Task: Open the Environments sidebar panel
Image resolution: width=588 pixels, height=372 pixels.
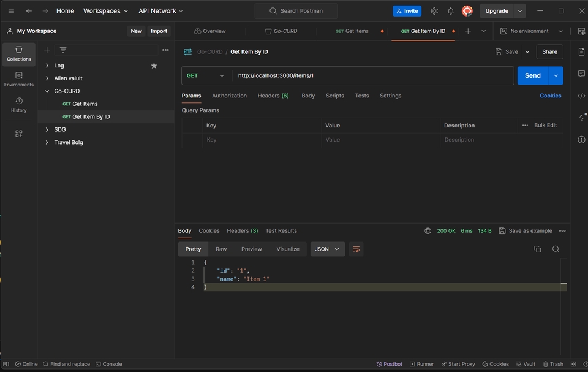Action: (x=19, y=79)
